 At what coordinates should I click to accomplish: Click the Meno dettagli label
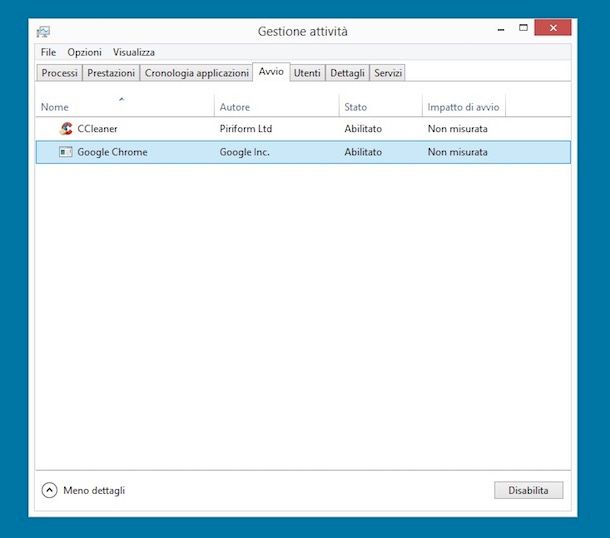point(94,490)
